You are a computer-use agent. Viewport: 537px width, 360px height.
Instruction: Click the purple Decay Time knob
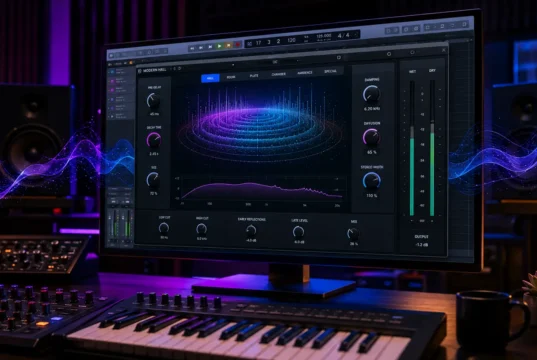[154, 140]
